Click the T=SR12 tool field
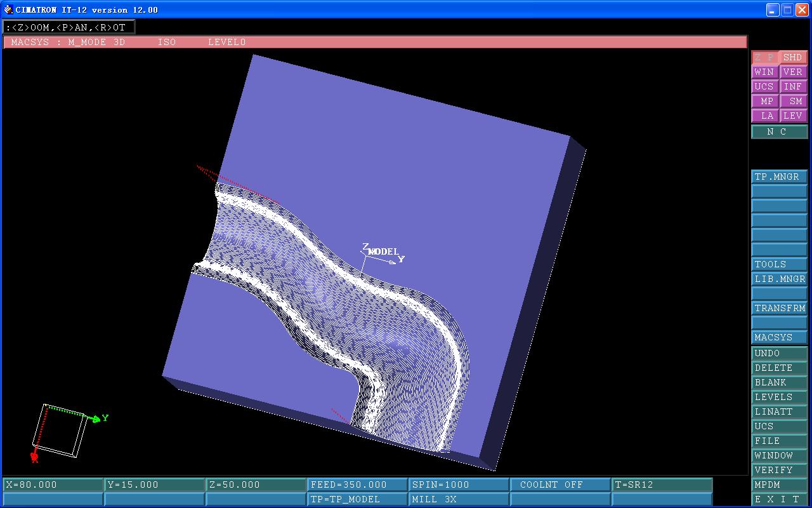The height and width of the screenshot is (508, 812). pos(662,485)
